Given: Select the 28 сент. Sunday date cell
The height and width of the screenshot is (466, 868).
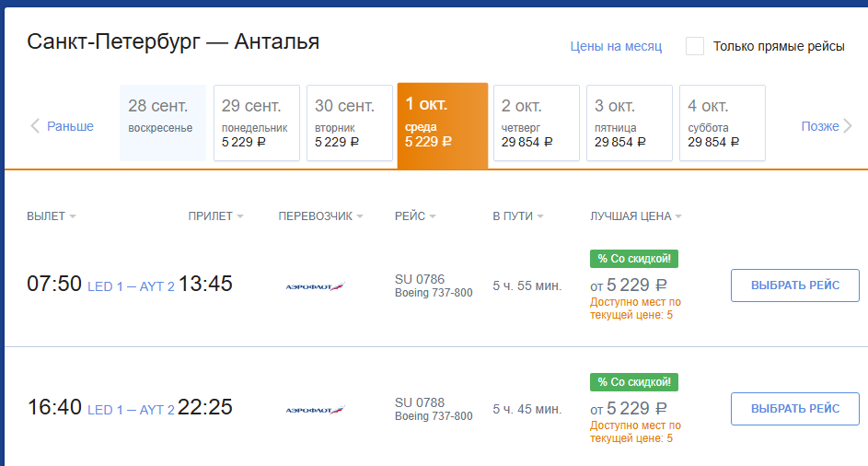Looking at the screenshot, I should [163, 122].
